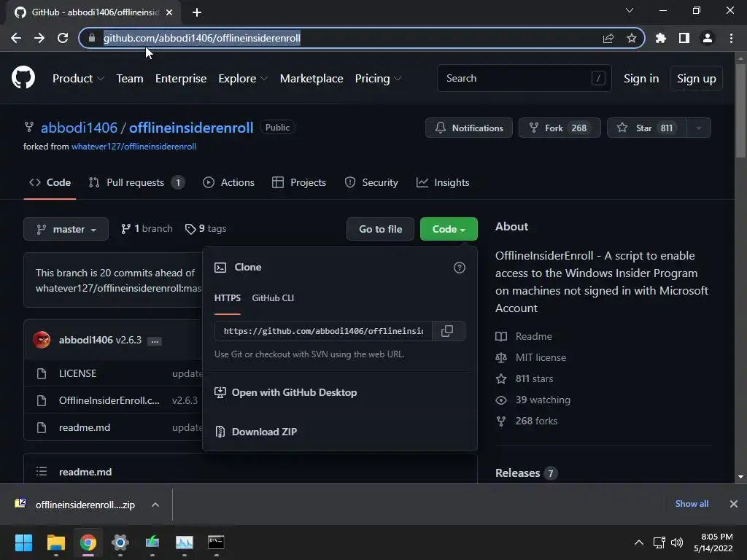
Task: Click the volume icon in system tray
Action: point(676,542)
